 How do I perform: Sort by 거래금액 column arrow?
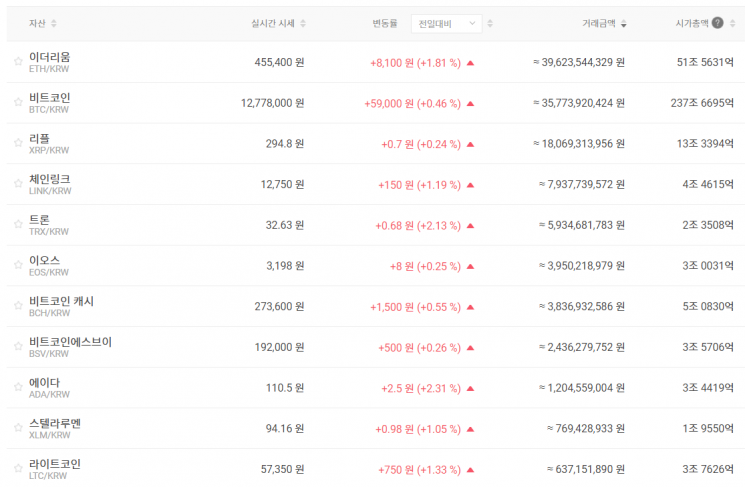624,23
